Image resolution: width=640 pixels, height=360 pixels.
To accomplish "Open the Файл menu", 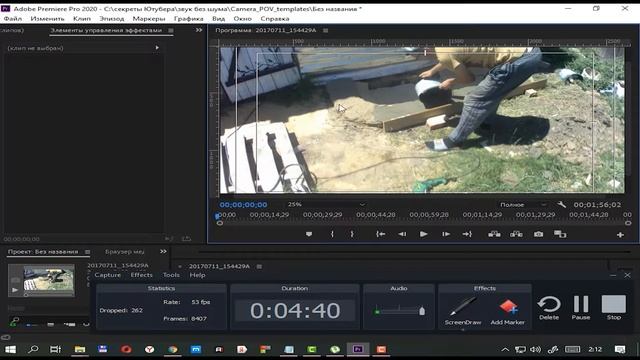I will pyautogui.click(x=13, y=19).
